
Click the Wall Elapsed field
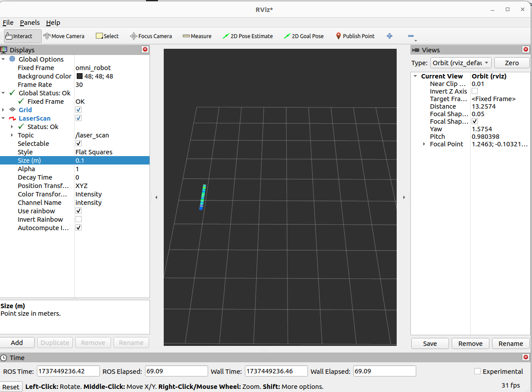tap(384, 371)
